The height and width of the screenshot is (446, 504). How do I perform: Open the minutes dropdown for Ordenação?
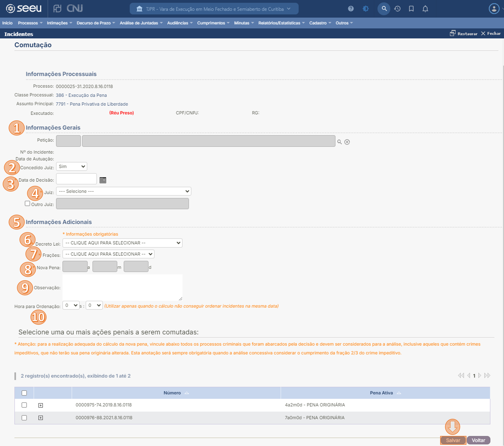tap(94, 305)
